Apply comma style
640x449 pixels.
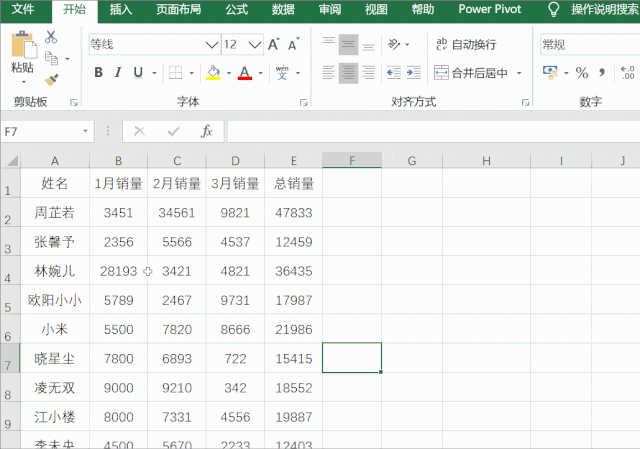(602, 73)
